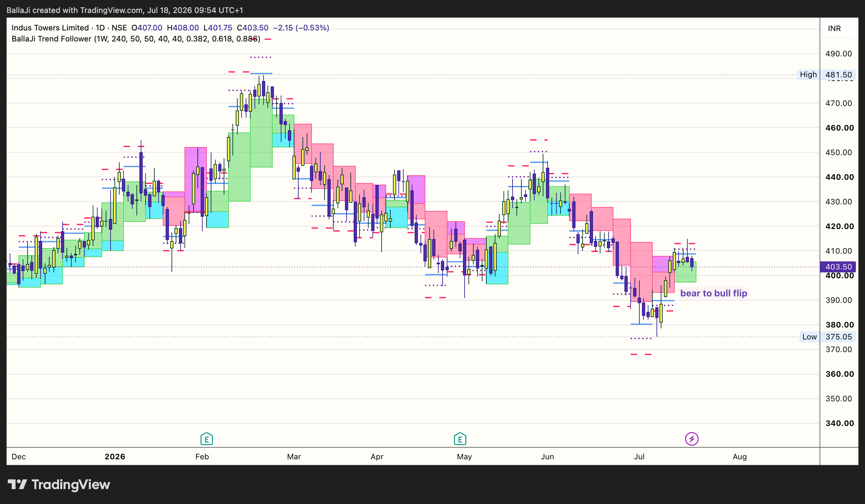Click the Jul label on time axis
The height and width of the screenshot is (504, 865).
[639, 457]
